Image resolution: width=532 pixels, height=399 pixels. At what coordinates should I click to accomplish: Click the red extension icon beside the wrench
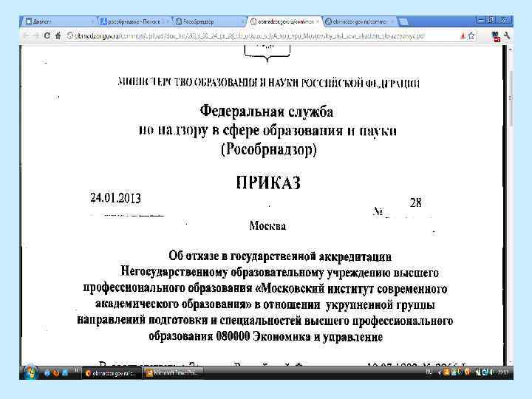[496, 36]
